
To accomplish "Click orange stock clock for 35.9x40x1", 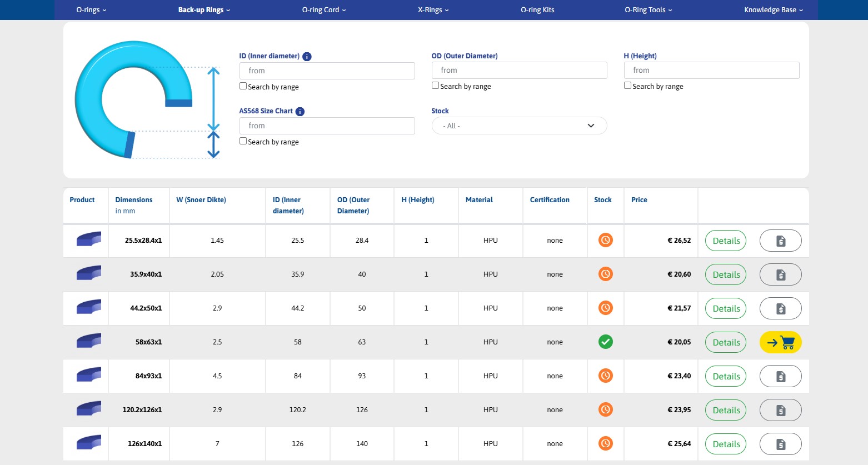I will click(605, 274).
